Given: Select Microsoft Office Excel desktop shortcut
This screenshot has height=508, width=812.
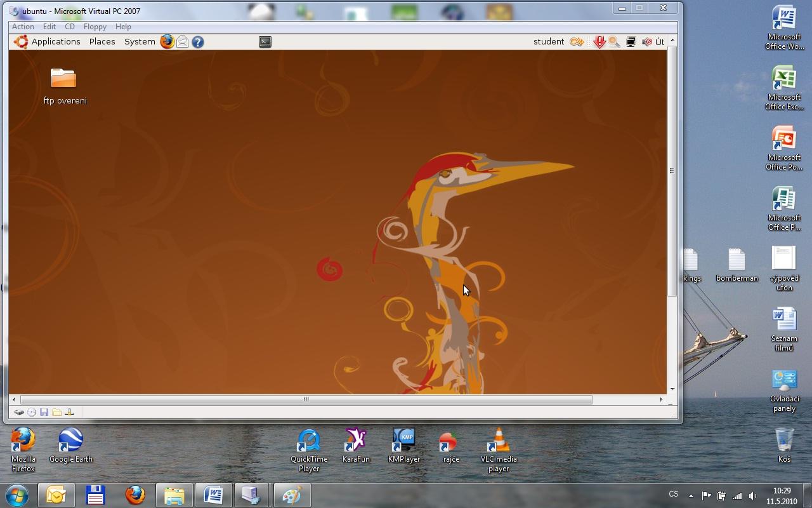Looking at the screenshot, I should tap(784, 88).
